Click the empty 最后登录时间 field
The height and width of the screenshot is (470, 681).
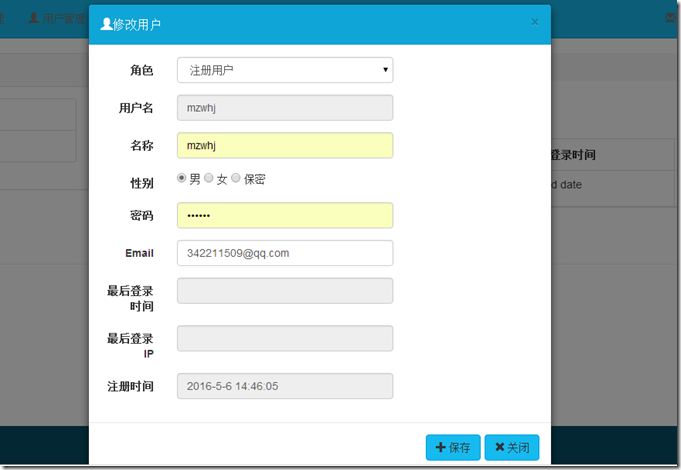[284, 291]
